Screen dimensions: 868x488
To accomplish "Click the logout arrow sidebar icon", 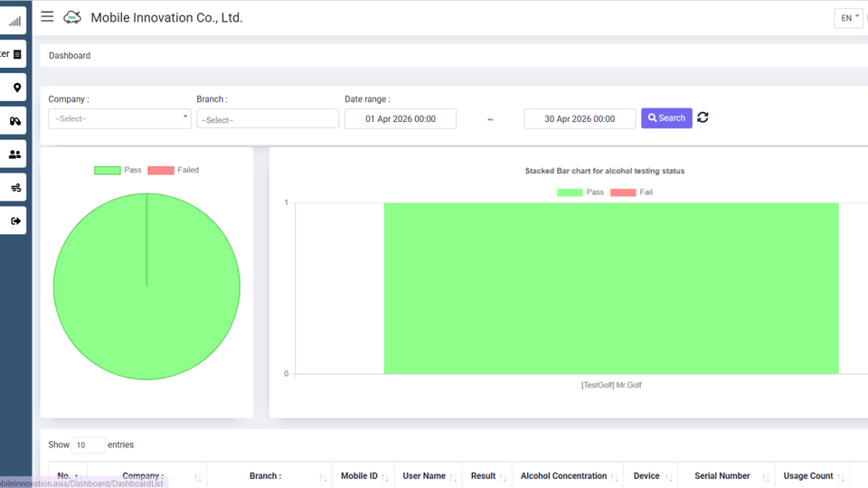I will click(14, 221).
